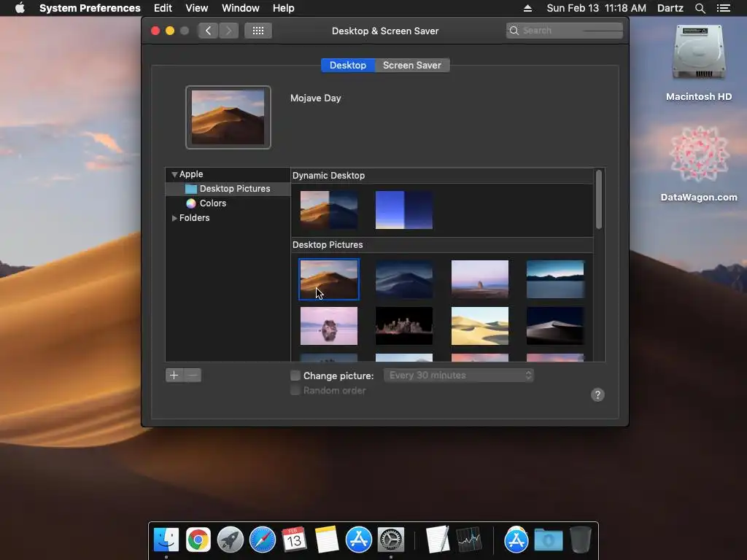Open the Notes app in the Dock
The image size is (747, 560).
coord(327,540)
